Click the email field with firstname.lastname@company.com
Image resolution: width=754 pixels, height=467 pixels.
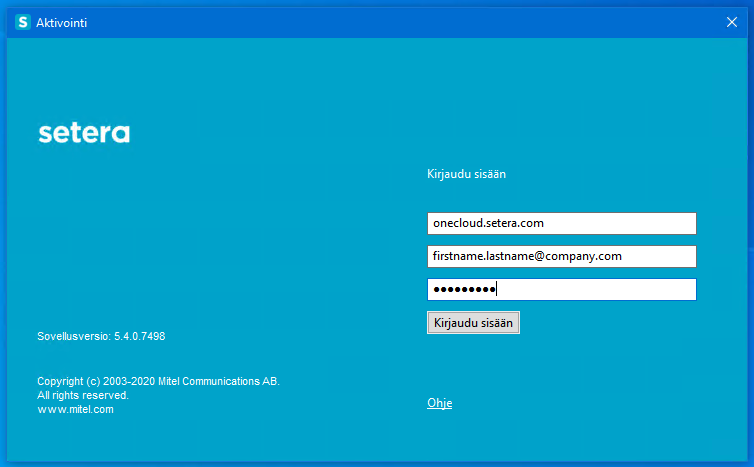tap(562, 256)
